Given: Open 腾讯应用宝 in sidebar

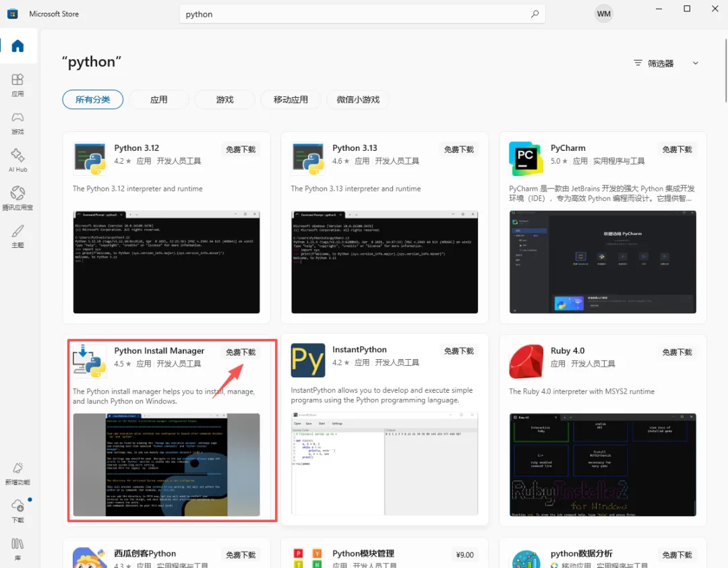Looking at the screenshot, I should [18, 199].
